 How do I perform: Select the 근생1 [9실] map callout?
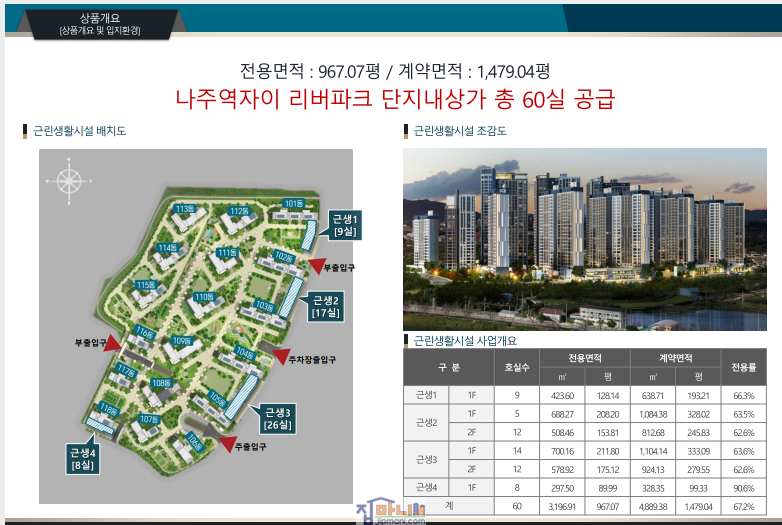[345, 225]
